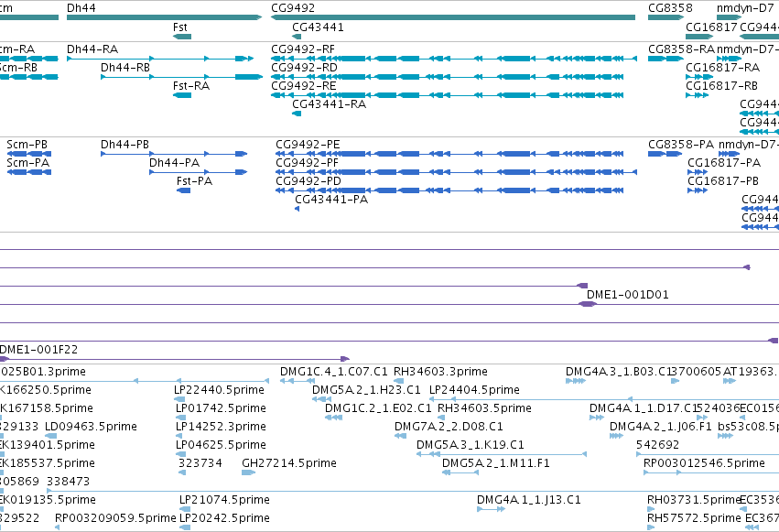Select the Dh44 gene bar

click(x=164, y=17)
